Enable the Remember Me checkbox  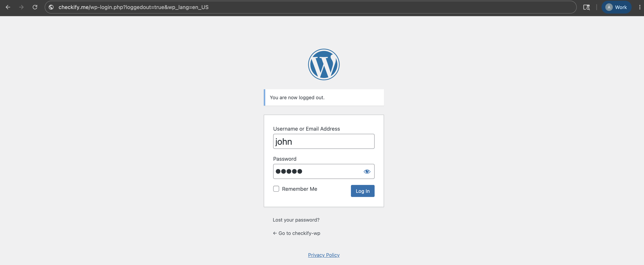(276, 189)
